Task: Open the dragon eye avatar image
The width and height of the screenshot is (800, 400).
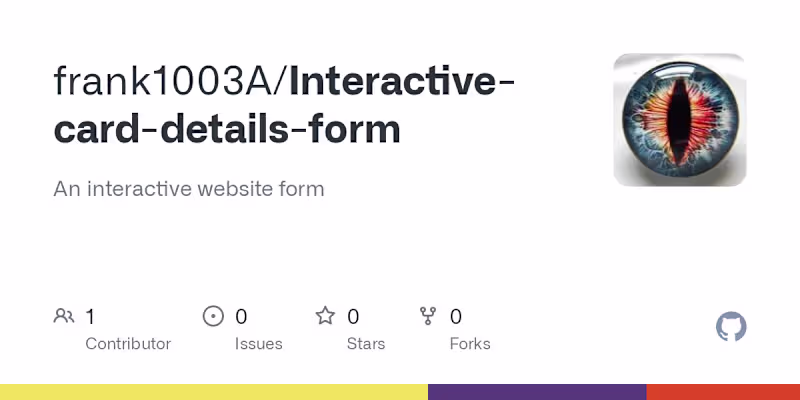Action: (x=680, y=120)
